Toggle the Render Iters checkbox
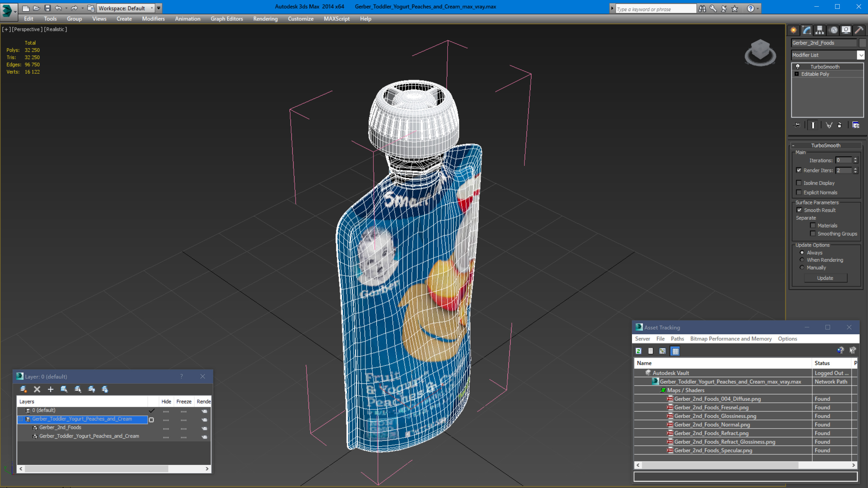The image size is (868, 488). (799, 170)
